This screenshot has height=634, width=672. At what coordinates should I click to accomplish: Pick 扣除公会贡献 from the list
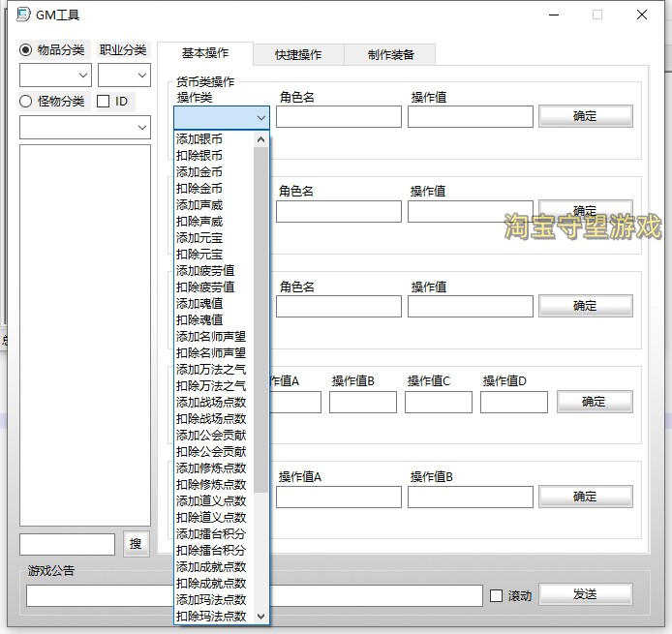(x=214, y=451)
